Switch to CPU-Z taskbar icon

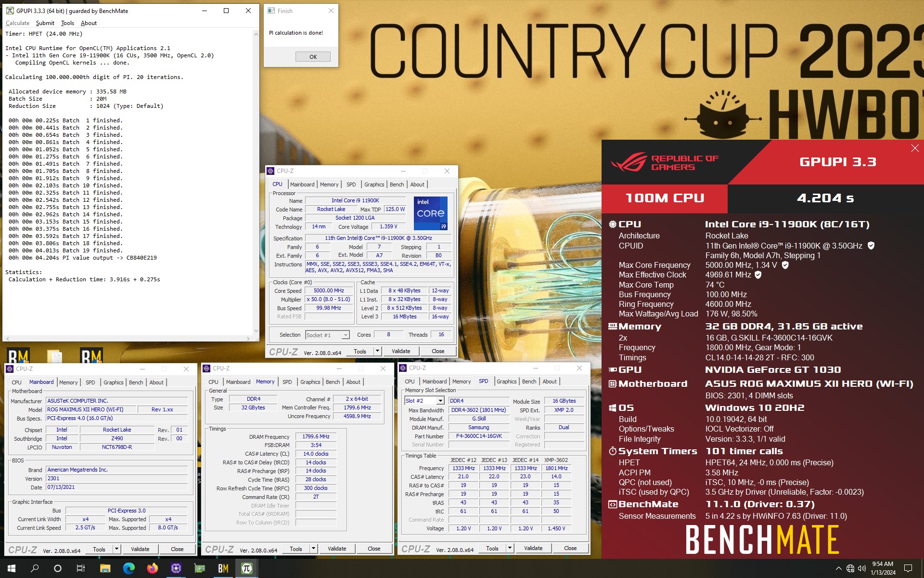[176, 568]
